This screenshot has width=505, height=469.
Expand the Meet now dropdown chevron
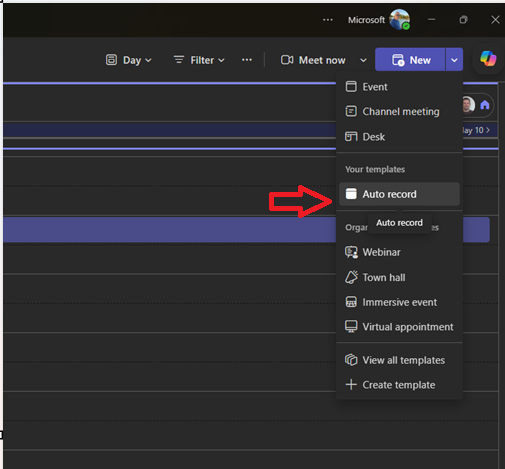tap(363, 60)
